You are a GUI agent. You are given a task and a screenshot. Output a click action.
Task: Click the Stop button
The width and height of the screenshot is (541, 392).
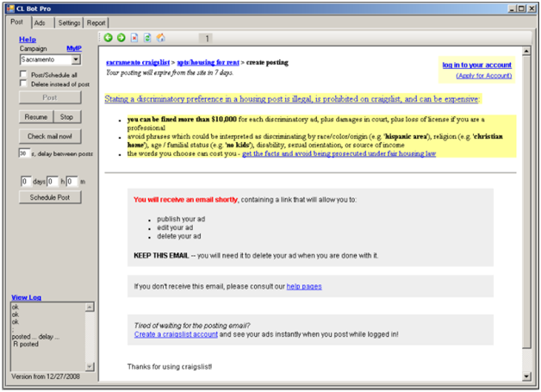click(x=67, y=117)
